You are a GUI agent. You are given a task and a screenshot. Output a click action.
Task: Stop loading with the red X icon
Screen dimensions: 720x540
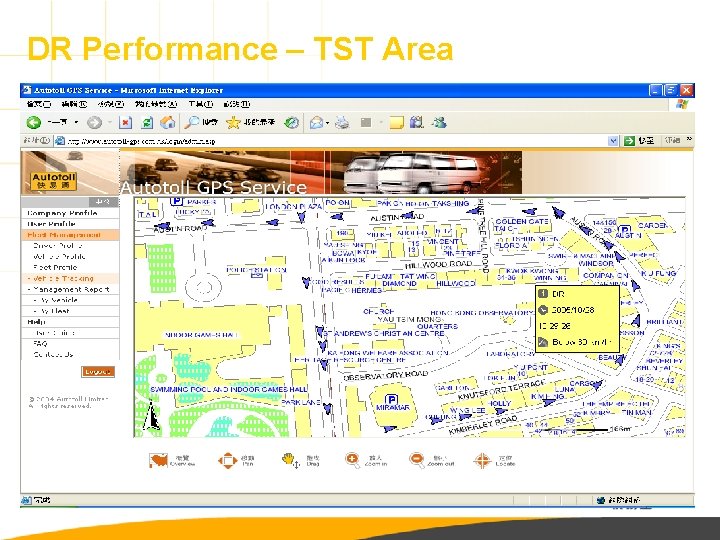click(x=125, y=123)
